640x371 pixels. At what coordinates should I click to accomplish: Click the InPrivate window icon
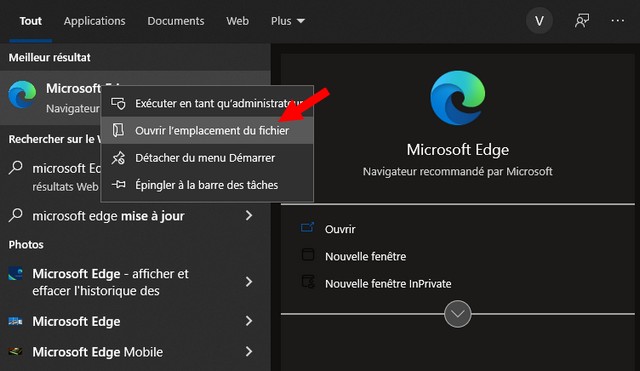[x=308, y=282]
